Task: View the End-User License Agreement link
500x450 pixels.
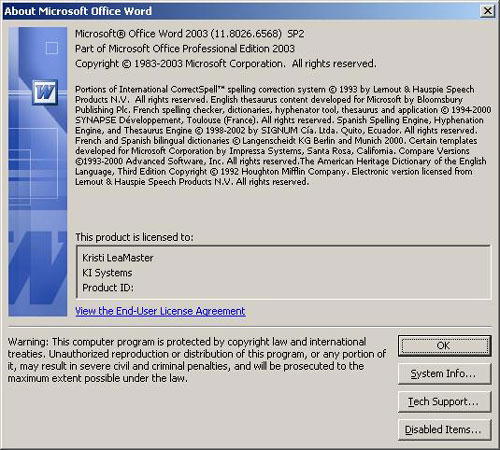Action: (160, 311)
